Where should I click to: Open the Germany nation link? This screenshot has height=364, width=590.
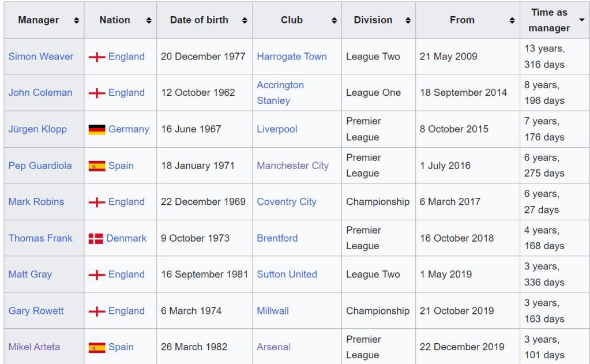coord(129,129)
